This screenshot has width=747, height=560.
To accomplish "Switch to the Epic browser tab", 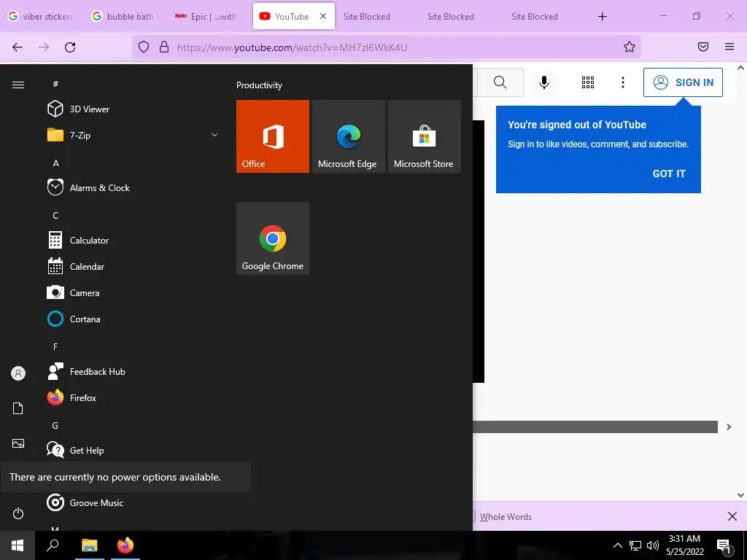I will (209, 16).
